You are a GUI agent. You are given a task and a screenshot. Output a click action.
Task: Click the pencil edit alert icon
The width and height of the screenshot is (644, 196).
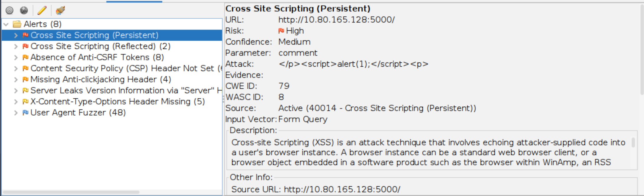[42, 11]
